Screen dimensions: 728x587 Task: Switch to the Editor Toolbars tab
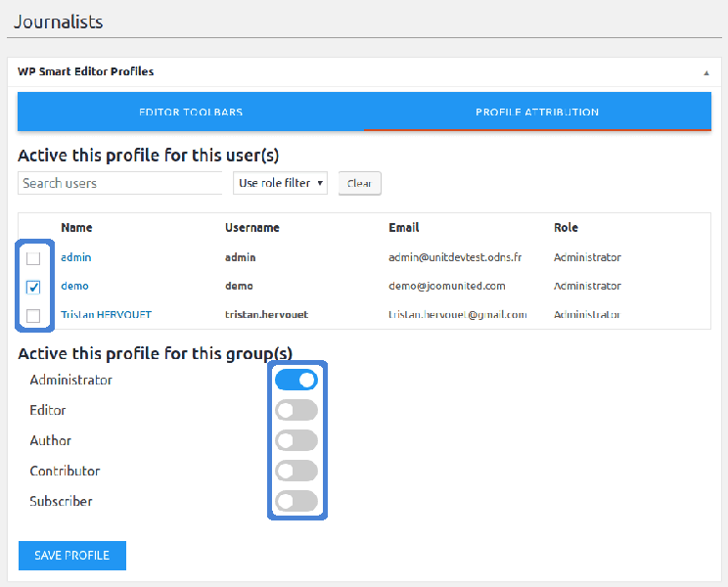191,112
